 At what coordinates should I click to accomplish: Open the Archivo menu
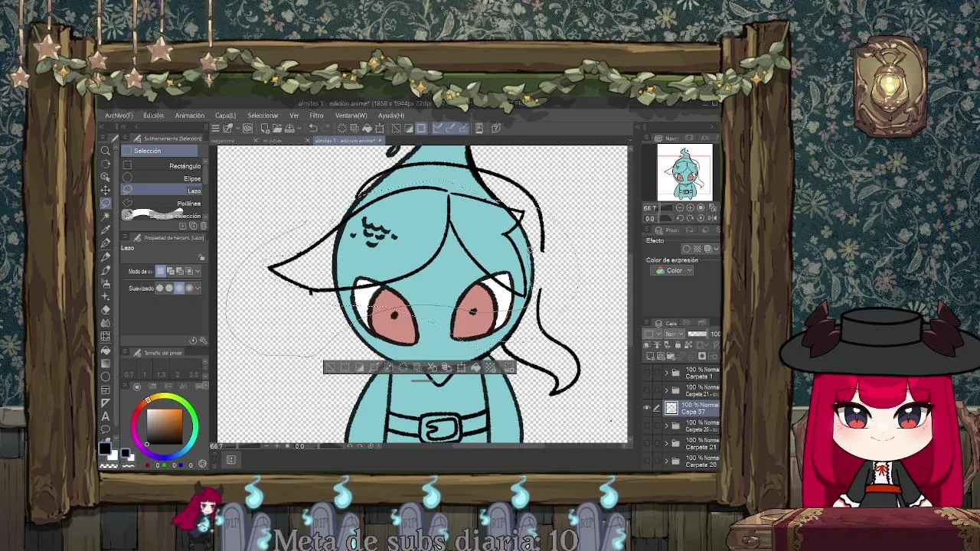(x=119, y=116)
